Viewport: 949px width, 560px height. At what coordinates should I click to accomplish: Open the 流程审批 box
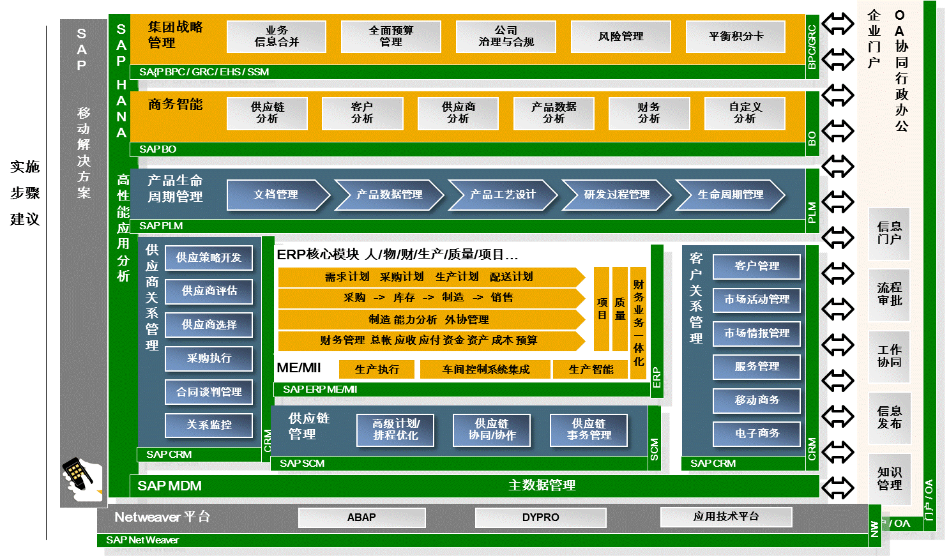[x=889, y=294]
